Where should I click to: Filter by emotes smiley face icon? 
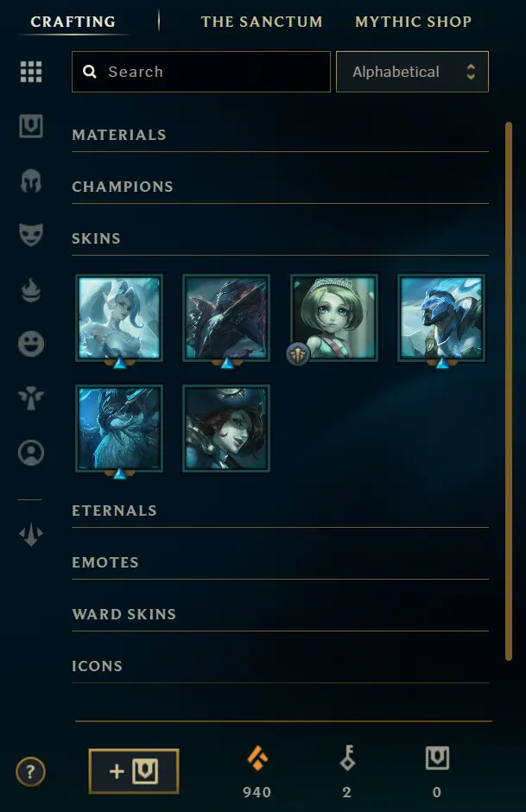pos(31,344)
